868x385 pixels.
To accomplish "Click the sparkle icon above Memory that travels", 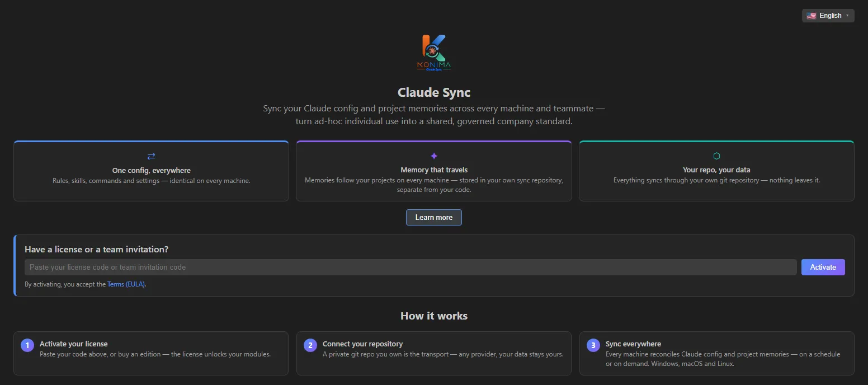I will 434,156.
